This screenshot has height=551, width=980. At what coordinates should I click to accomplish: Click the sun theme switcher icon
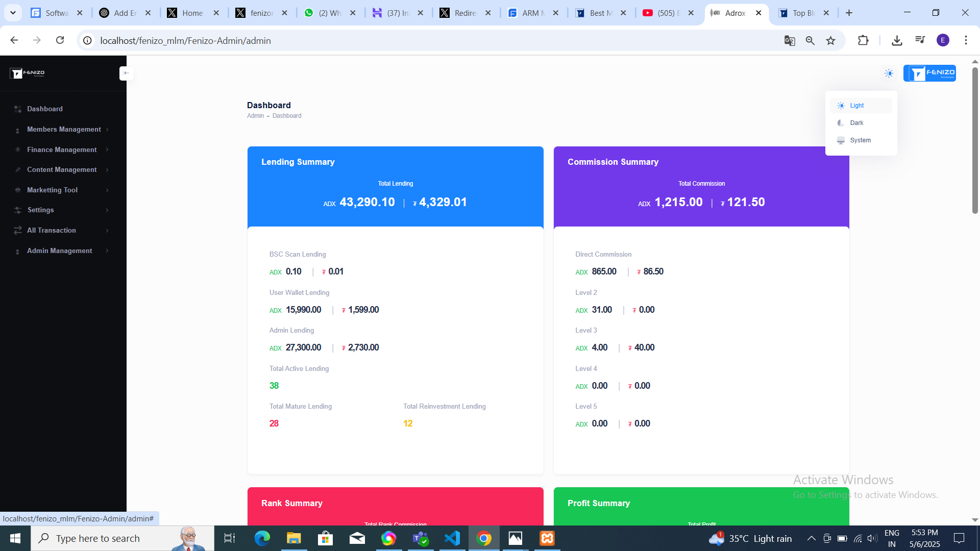[x=889, y=73]
